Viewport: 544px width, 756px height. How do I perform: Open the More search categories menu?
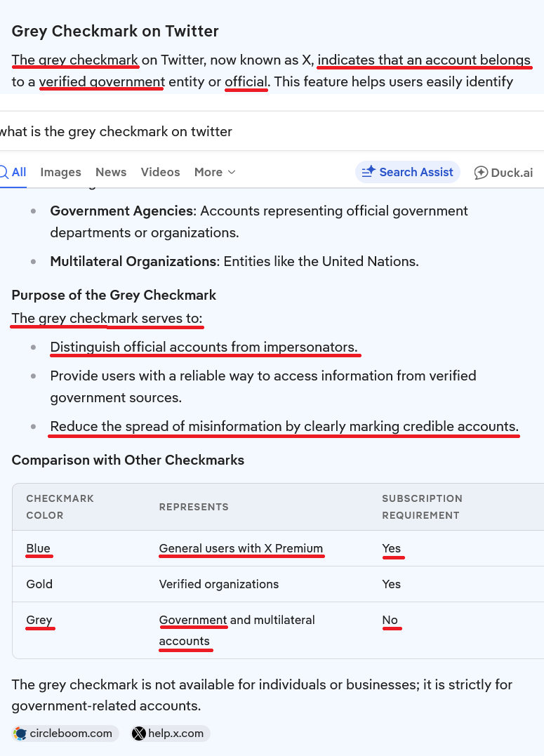(215, 172)
